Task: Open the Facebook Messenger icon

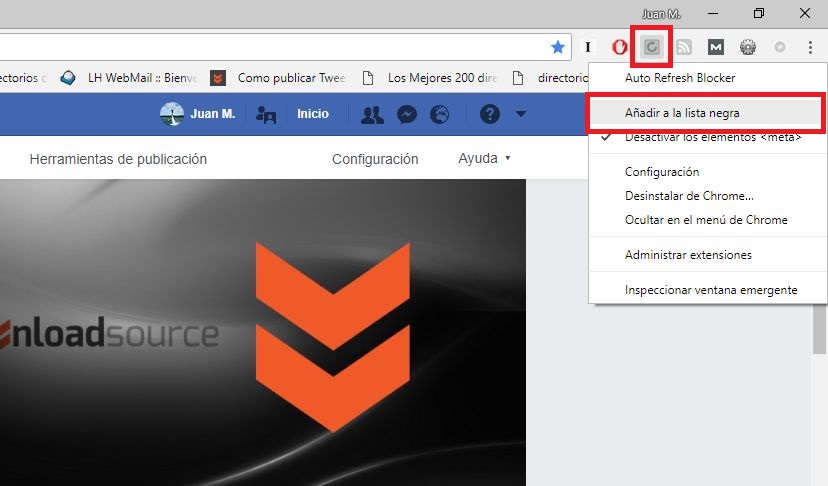Action: [x=407, y=114]
